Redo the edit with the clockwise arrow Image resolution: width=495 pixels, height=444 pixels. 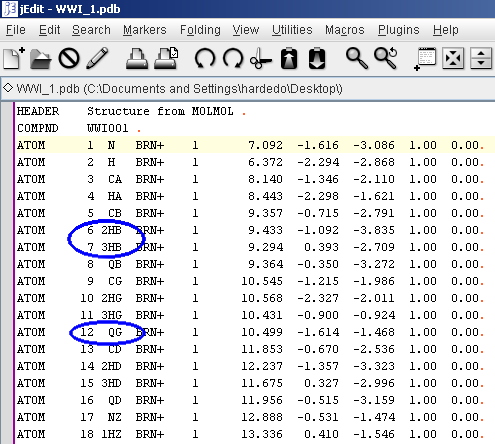[233, 59]
